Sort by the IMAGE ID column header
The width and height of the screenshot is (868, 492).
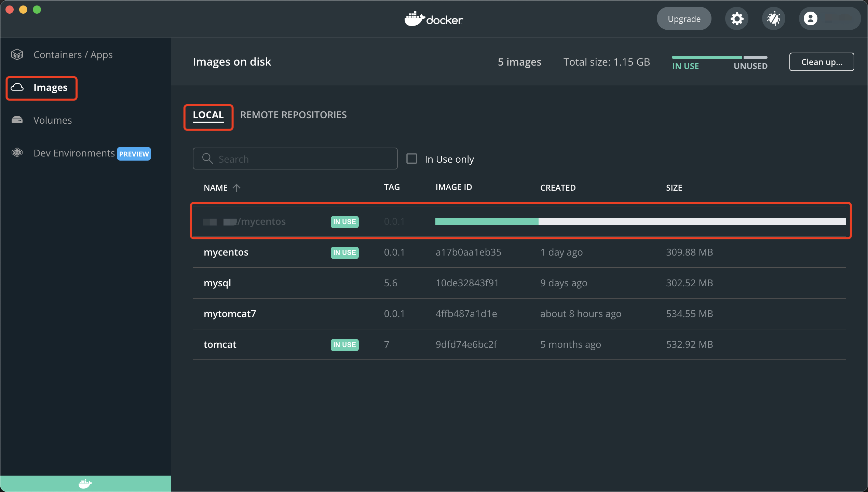pyautogui.click(x=453, y=187)
